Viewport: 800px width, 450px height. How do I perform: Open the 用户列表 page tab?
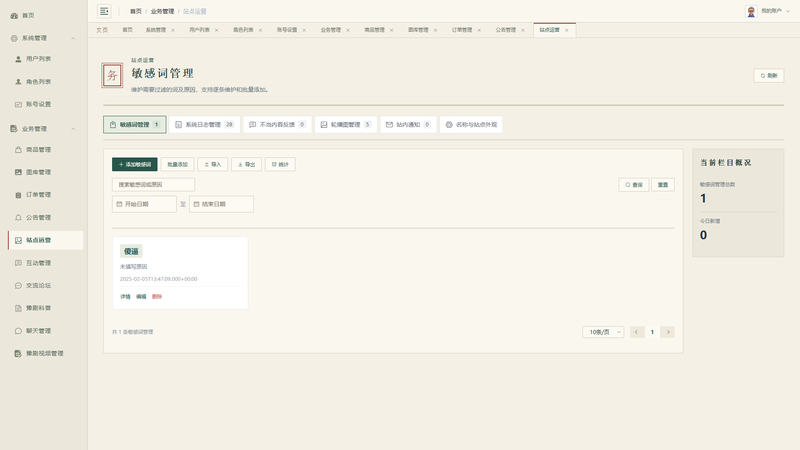coord(199,30)
